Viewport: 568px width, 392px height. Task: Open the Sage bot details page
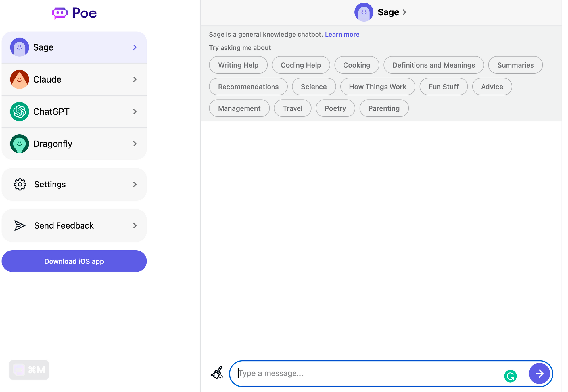(x=381, y=12)
